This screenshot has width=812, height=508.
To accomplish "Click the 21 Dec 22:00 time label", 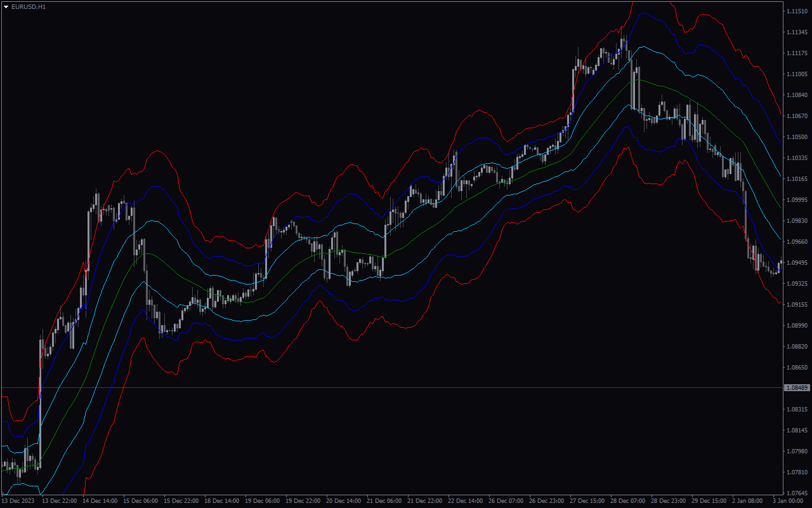I will (x=425, y=501).
